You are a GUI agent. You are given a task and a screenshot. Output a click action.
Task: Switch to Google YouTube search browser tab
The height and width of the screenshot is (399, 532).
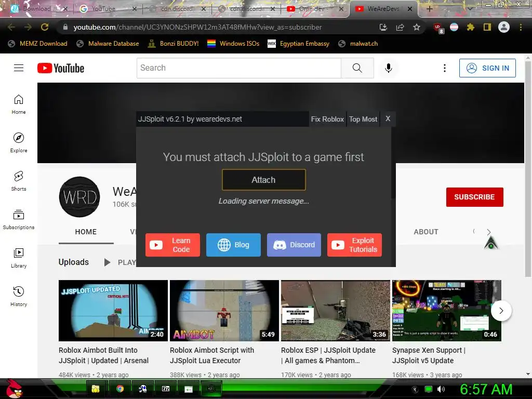[x=107, y=9]
